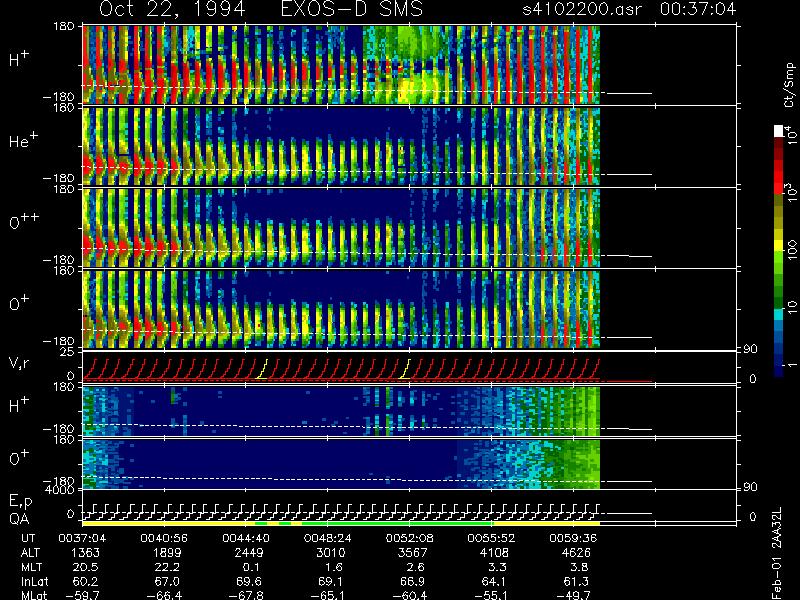Select the MLT value '22.2'
The height and width of the screenshot is (600, 800).
(169, 567)
